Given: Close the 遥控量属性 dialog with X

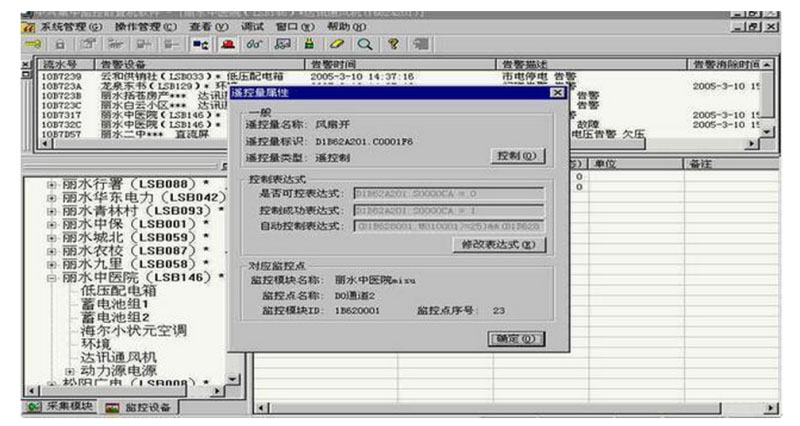Looking at the screenshot, I should pos(556,92).
